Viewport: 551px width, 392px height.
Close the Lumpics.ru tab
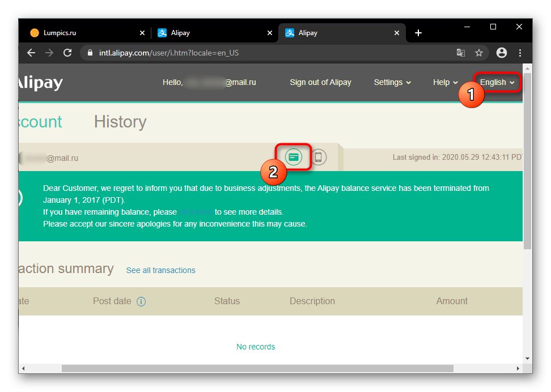pyautogui.click(x=142, y=33)
